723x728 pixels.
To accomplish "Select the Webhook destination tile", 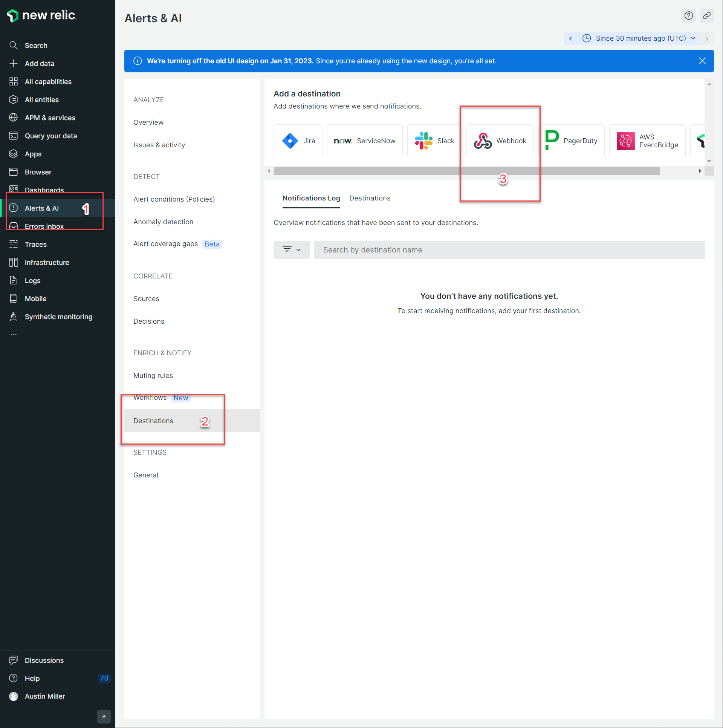I will tap(500, 141).
